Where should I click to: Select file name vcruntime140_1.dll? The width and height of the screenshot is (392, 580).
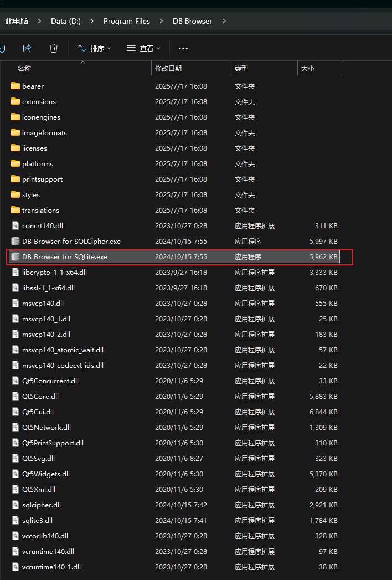[x=51, y=567]
